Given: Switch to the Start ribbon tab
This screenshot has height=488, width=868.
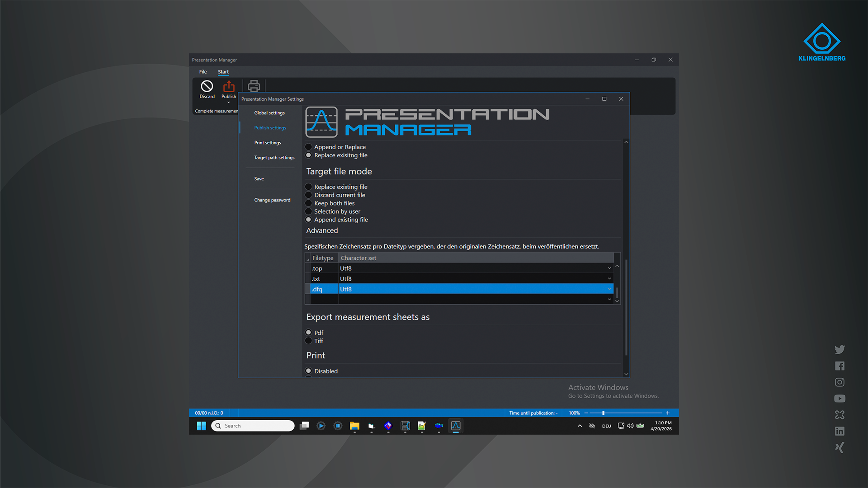Looking at the screenshot, I should coord(223,72).
